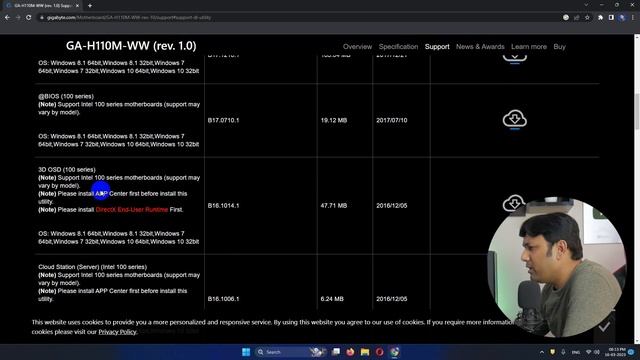Select the date 2017/07/10
640x360 pixels.
[x=391, y=120]
